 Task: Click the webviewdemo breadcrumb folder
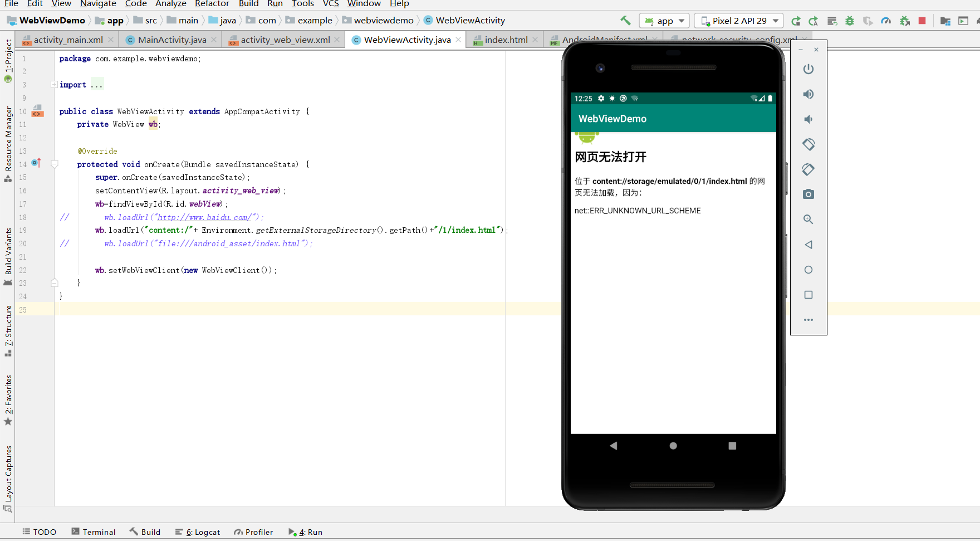tap(378, 21)
